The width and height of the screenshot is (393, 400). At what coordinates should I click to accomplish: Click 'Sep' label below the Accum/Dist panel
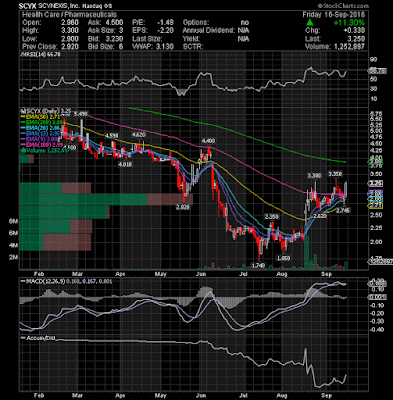(x=327, y=395)
